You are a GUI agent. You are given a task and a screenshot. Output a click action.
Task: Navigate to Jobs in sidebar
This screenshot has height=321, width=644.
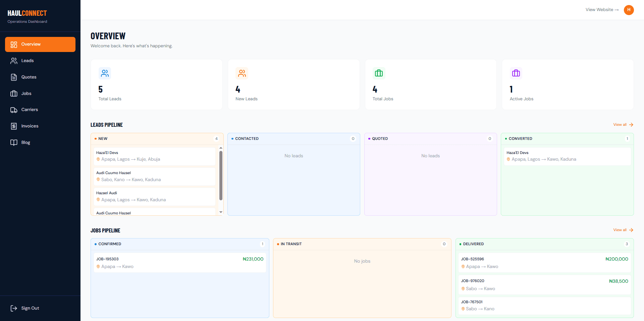click(40, 94)
